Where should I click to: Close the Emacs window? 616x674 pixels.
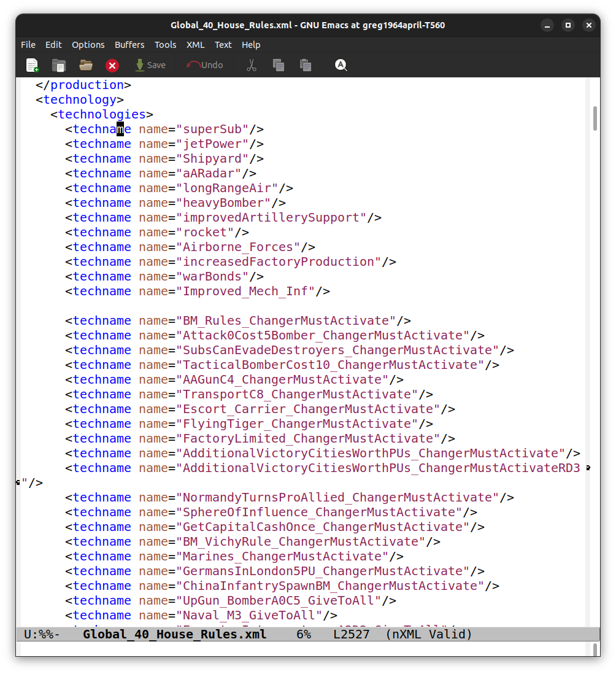pos(589,25)
